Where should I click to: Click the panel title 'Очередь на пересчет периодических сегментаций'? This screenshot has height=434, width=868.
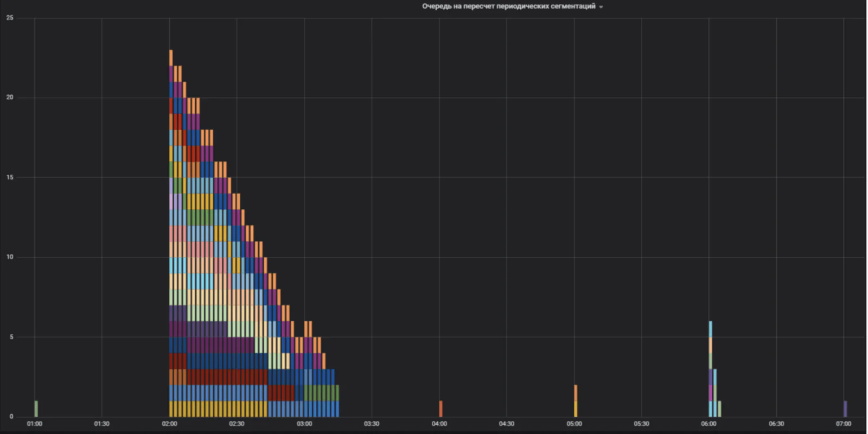509,7
